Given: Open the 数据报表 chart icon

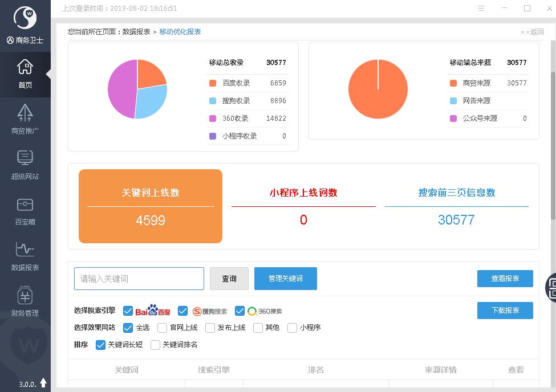Looking at the screenshot, I should click(25, 250).
